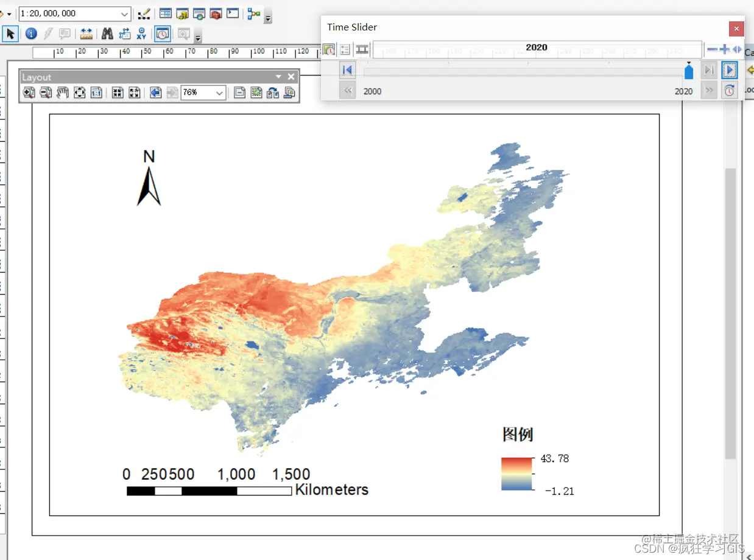Open the Go To XY tool
This screenshot has width=754, height=560.
(141, 34)
